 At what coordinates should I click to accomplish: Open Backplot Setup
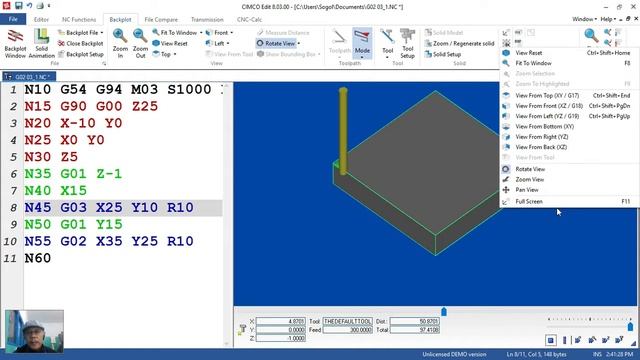[x=80, y=54]
